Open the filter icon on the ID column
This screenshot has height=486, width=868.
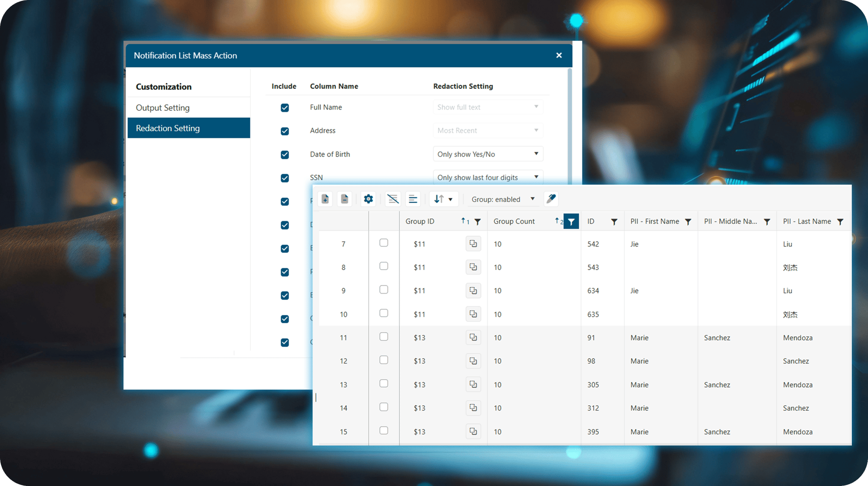point(614,221)
